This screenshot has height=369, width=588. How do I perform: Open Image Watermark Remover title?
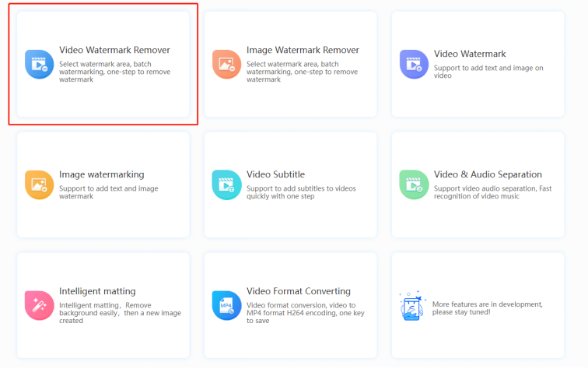pyautogui.click(x=303, y=50)
